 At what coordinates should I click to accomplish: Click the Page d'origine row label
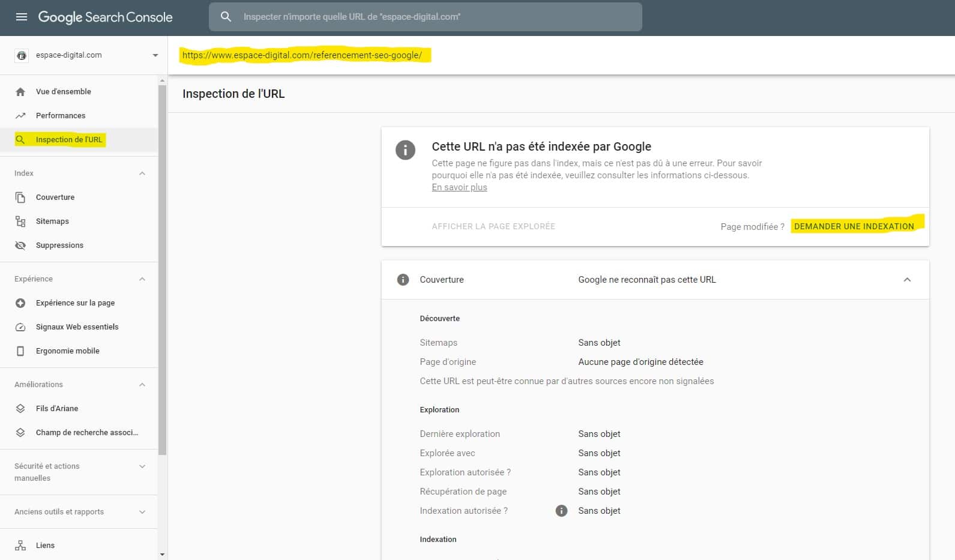(x=448, y=362)
